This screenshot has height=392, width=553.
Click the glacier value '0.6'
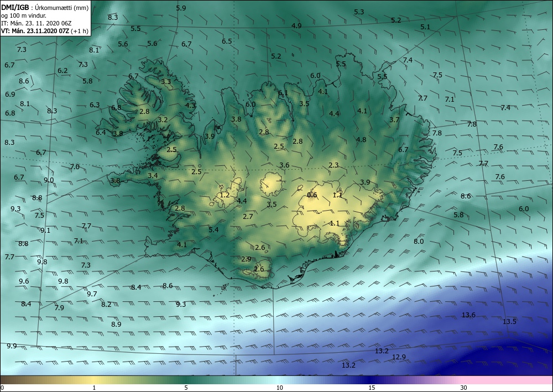[312, 195]
